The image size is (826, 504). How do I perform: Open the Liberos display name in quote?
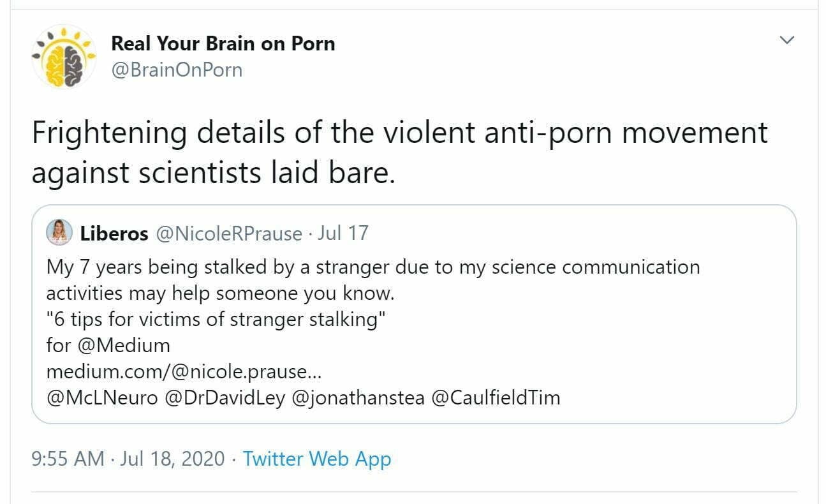114,233
